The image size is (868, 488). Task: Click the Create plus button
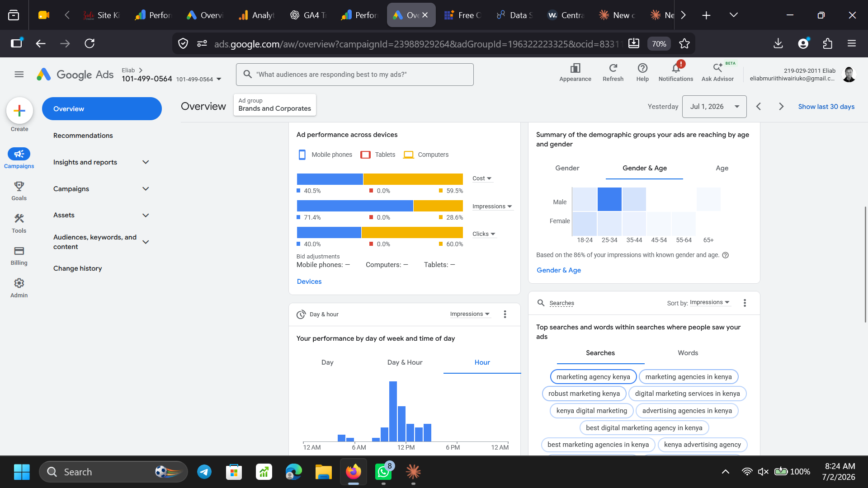[x=19, y=110]
